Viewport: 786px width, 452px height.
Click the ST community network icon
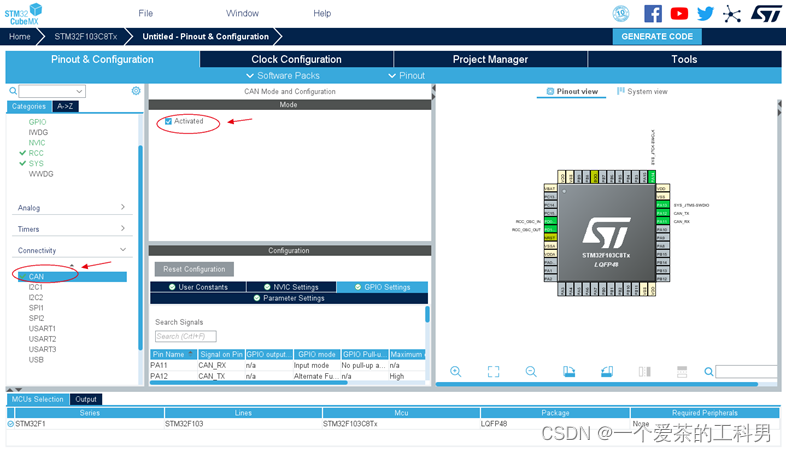click(732, 14)
